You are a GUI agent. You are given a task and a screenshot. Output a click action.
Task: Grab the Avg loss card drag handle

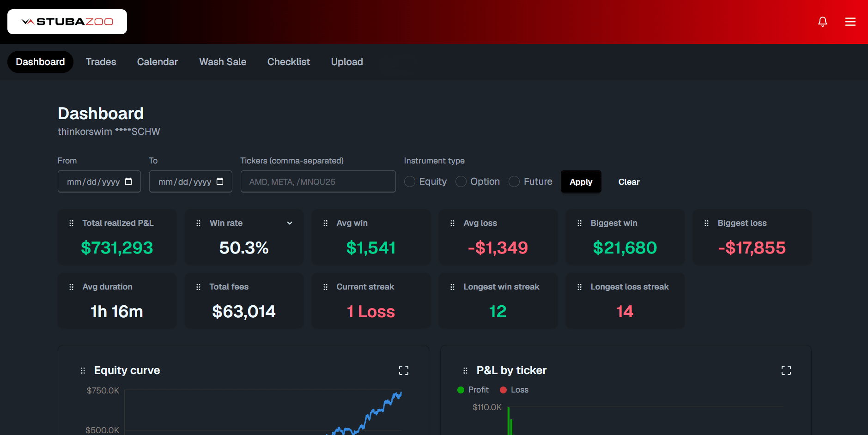(x=452, y=223)
